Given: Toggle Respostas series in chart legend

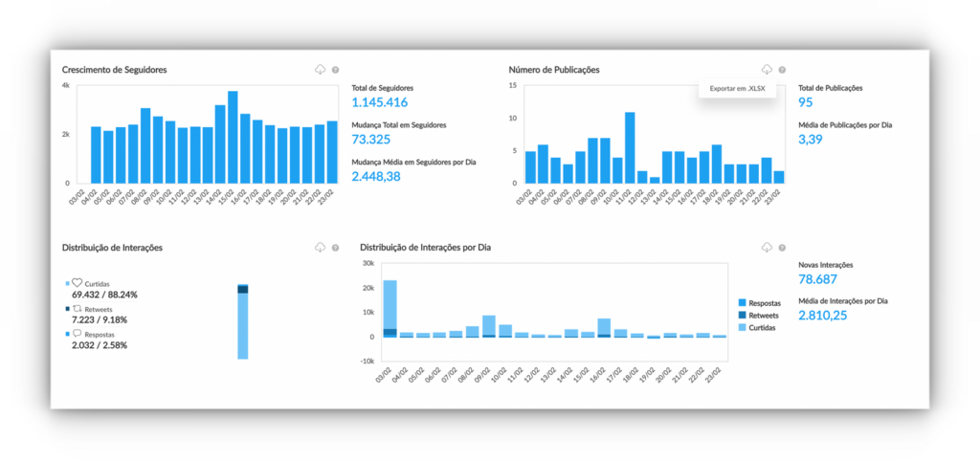Looking at the screenshot, I should coord(746,302).
